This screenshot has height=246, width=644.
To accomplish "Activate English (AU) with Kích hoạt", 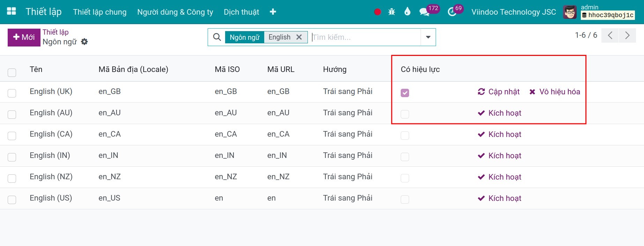I will (x=499, y=113).
